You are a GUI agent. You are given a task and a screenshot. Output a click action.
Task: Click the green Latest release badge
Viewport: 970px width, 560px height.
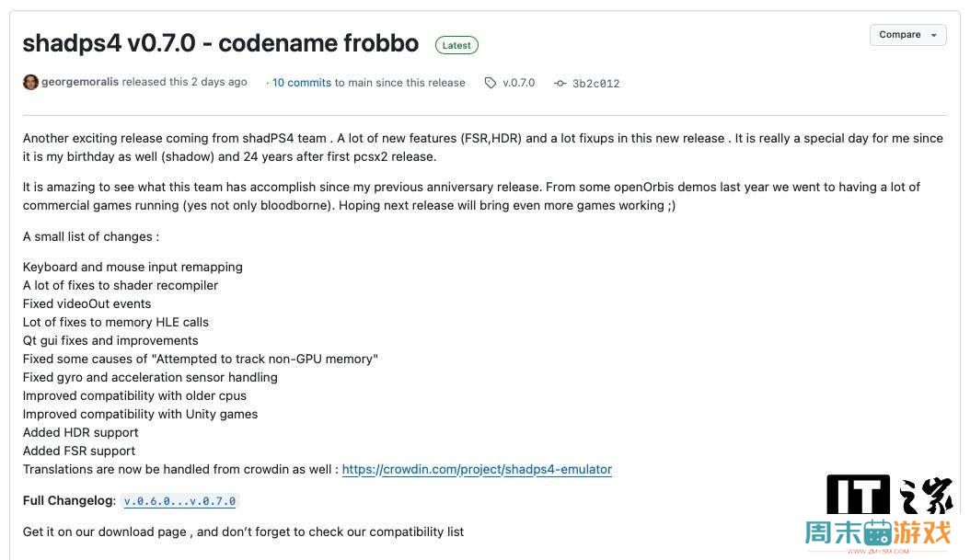click(456, 45)
